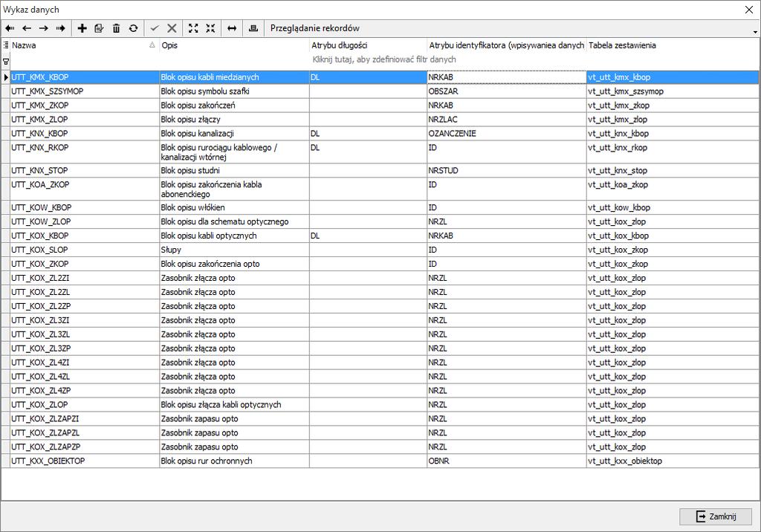The width and height of the screenshot is (761, 532).
Task: Click the vt_utt_kxx_obiektop table cell
Action: point(673,461)
